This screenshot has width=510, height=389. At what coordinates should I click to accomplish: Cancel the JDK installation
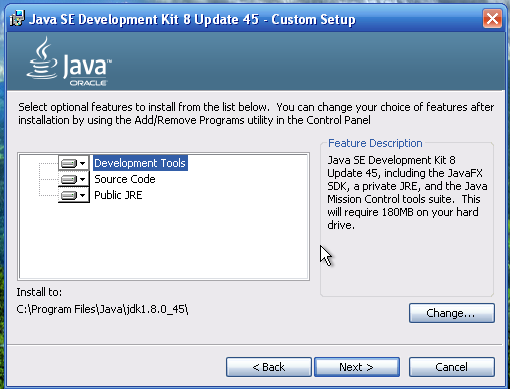(x=452, y=367)
